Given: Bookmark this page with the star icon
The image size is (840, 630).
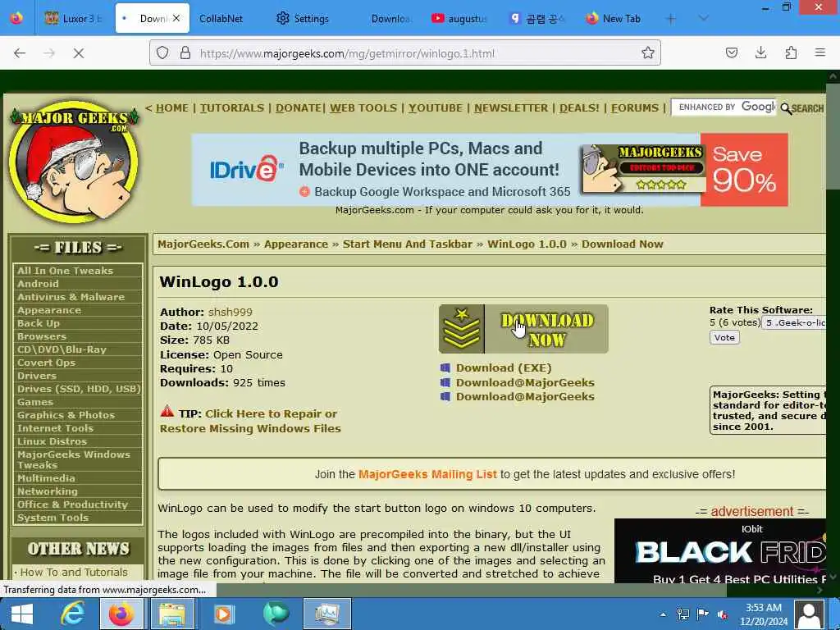Looking at the screenshot, I should pyautogui.click(x=648, y=52).
